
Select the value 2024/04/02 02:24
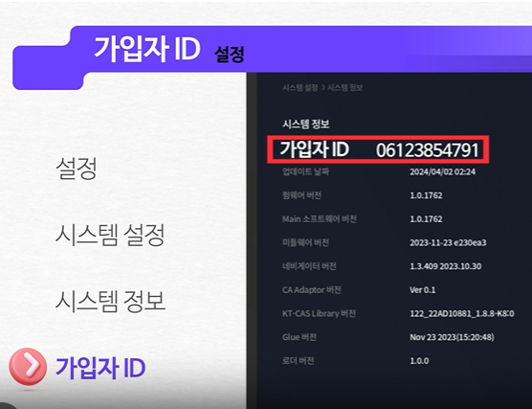click(442, 171)
